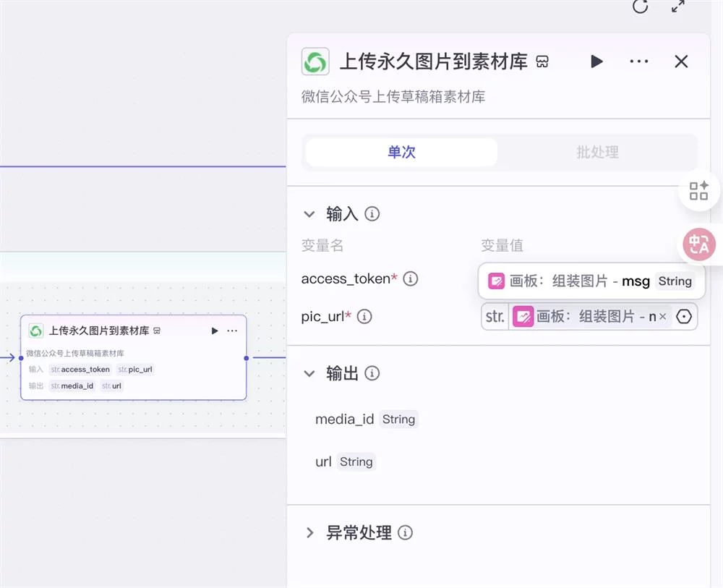
Task: Open the add-node grid icon on right edge
Action: 698,190
